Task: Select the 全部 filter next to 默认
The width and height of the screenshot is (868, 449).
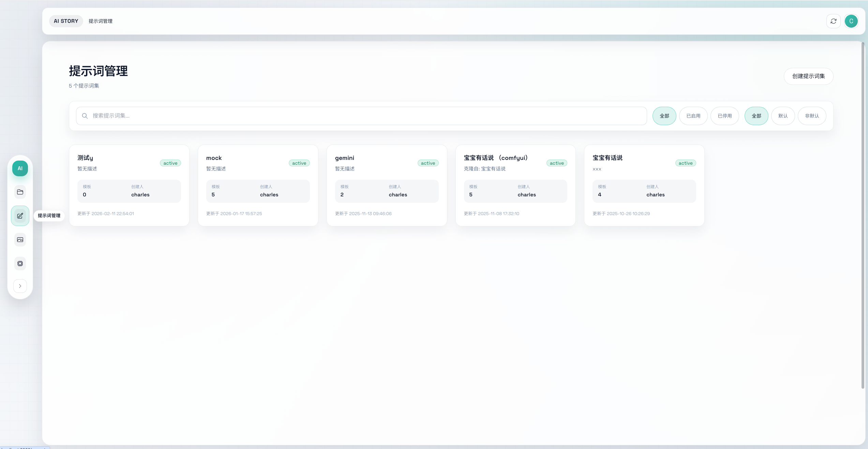Action: pos(757,116)
